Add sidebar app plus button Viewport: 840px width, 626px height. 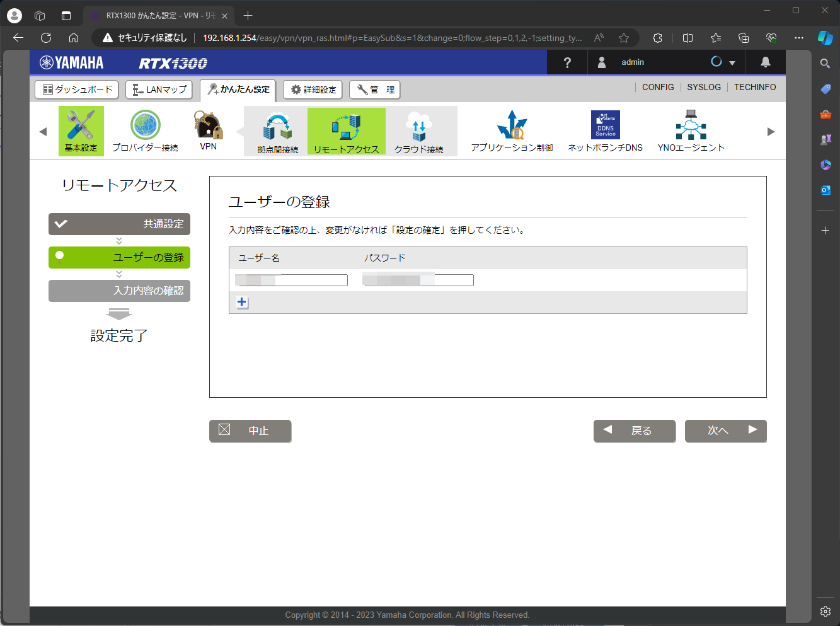coord(826,231)
